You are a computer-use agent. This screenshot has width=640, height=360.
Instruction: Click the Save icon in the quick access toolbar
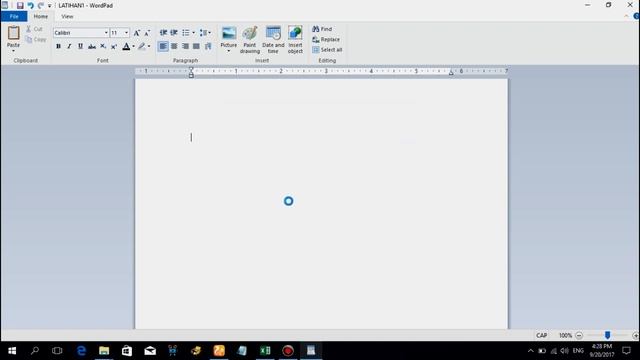pyautogui.click(x=20, y=5)
